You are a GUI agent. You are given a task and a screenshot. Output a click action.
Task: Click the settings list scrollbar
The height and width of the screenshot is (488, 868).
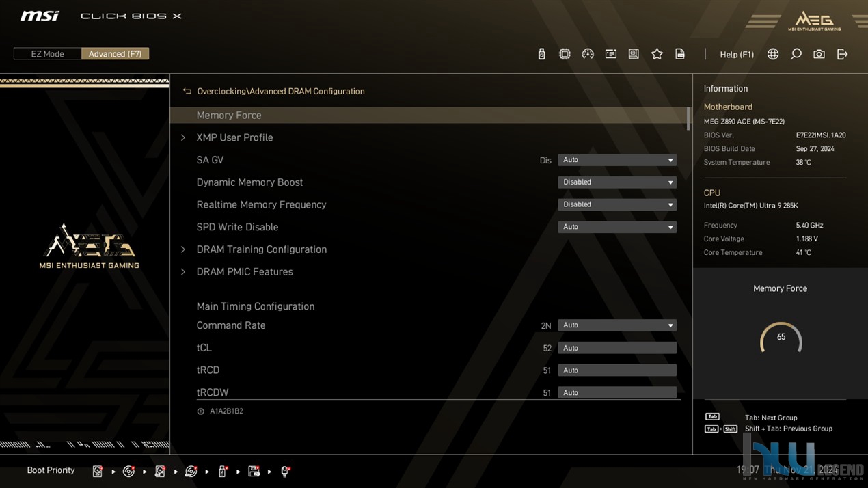click(688, 118)
